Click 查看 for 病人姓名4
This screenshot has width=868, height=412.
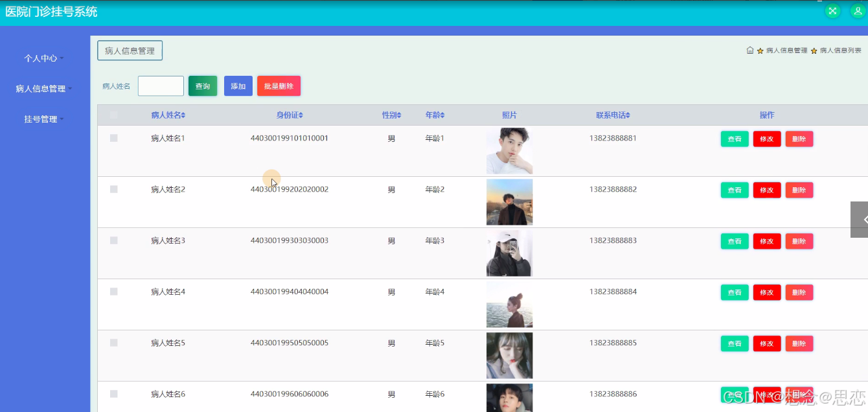click(735, 293)
